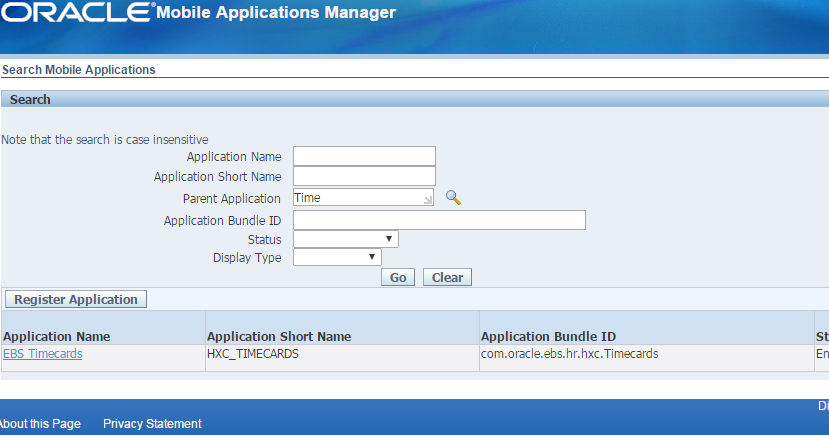Viewport: 829px width, 439px height.
Task: Click the Mobile Applications Manager title text
Action: [276, 12]
